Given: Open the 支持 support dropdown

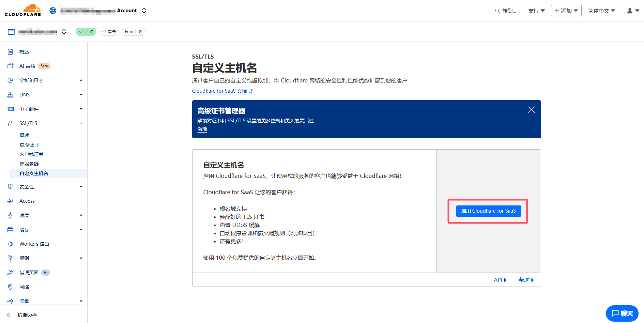Looking at the screenshot, I should coord(537,11).
